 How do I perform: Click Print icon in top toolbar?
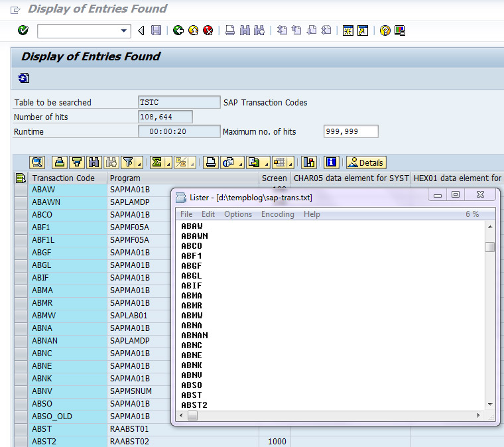[230, 31]
